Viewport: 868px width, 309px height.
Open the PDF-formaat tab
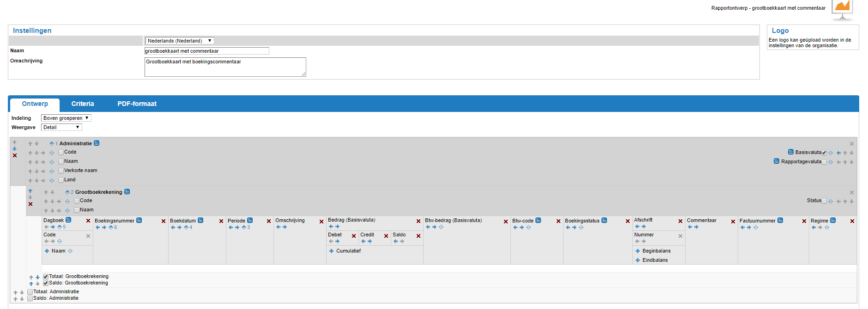coord(137,104)
